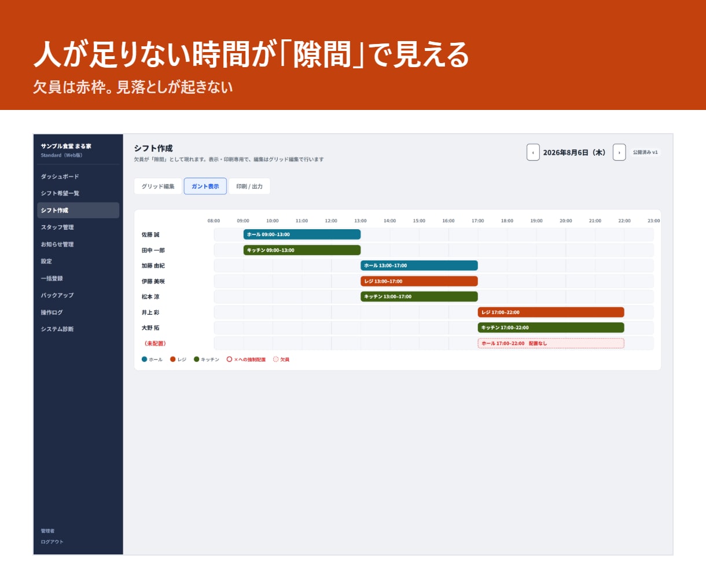Select 加藤 由紀's ホール 13:00–17:00 shift bar
The height and width of the screenshot is (588, 706).
tap(419, 266)
